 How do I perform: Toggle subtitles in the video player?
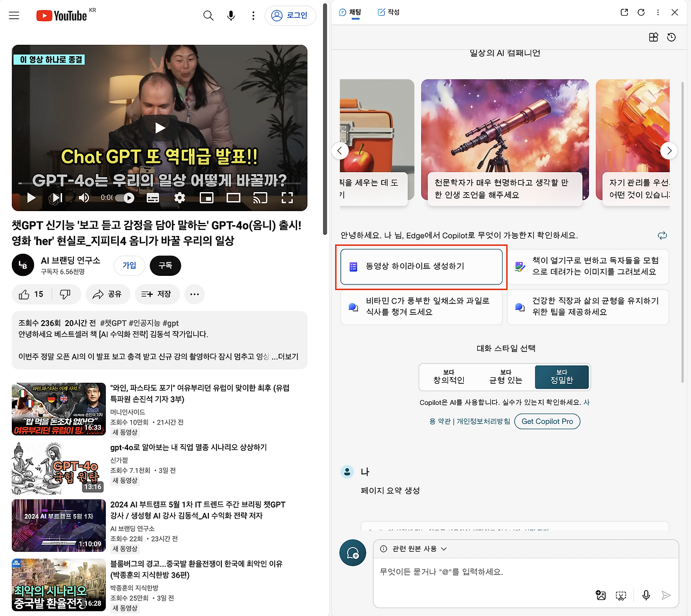[153, 198]
